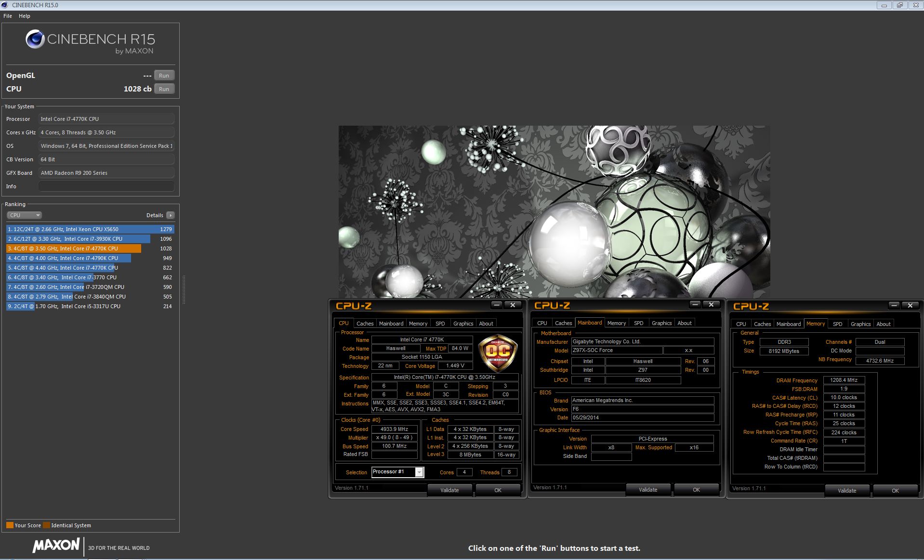Minimize the CPU tab CPU-Z window
The image size is (924, 560).
[x=497, y=305]
